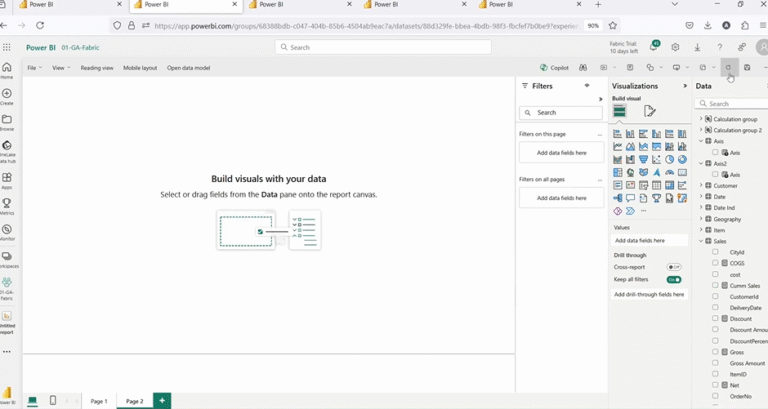This screenshot has height=409, width=768.
Task: Choose the line chart visual
Action: point(617,146)
